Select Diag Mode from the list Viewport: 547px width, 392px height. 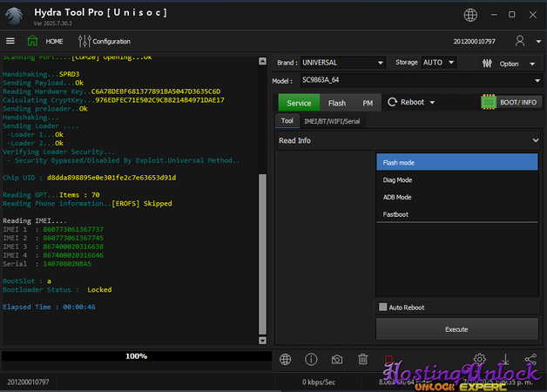398,179
